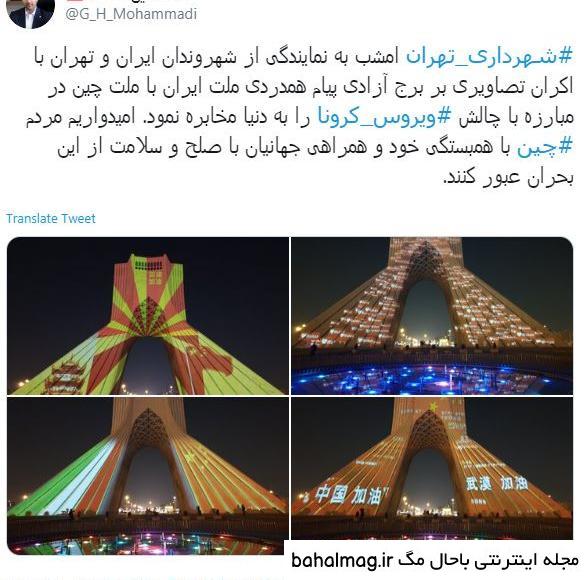The height and width of the screenshot is (580, 584).
Task: Click the 武汉加油 text on the tower
Action: tap(496, 484)
